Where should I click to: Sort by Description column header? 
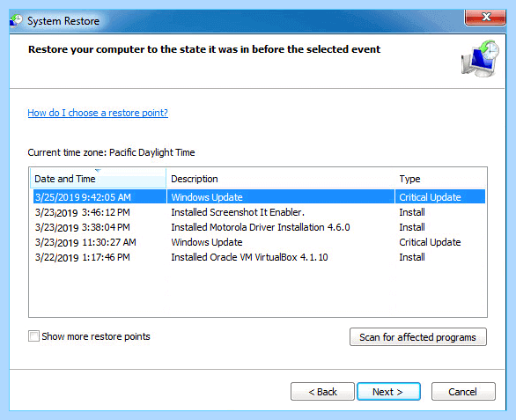(281, 179)
